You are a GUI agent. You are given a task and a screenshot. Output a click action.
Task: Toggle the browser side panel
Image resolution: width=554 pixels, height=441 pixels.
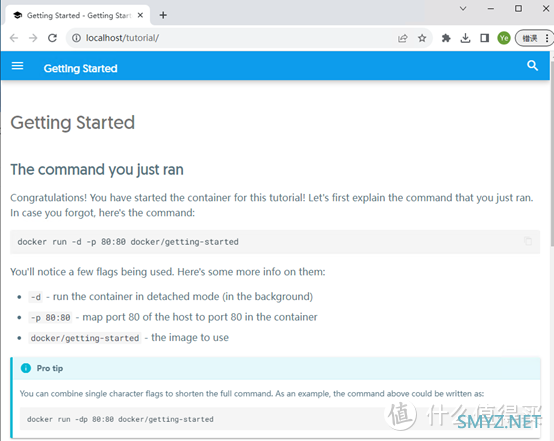coord(484,38)
